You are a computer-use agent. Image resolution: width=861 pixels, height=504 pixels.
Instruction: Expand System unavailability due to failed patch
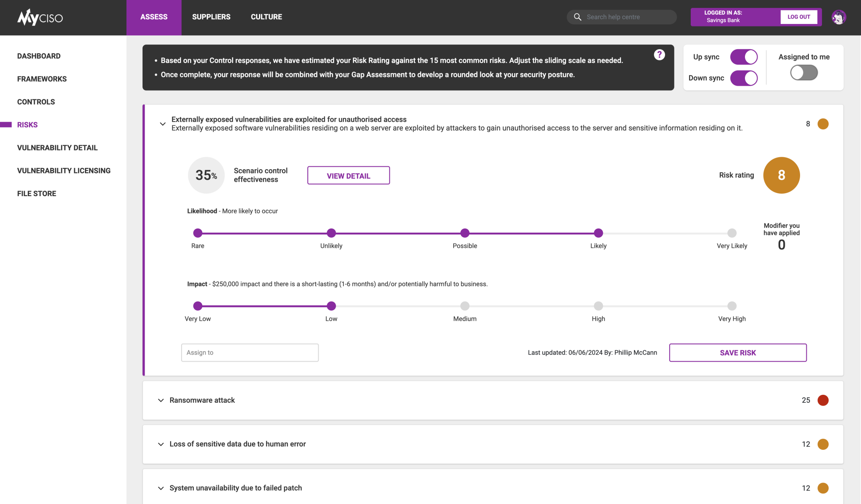coord(161,488)
